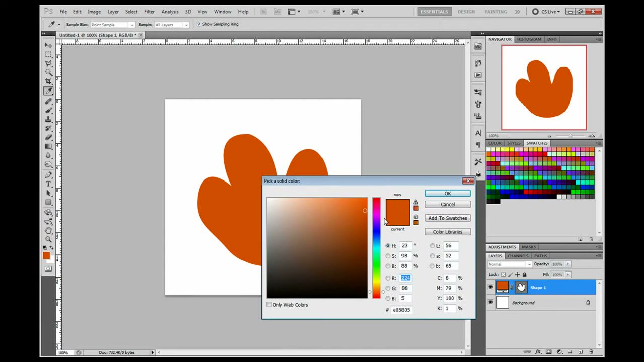Select the Rectangular Marquee tool
Viewport: 644px width, 362px height.
[x=48, y=54]
